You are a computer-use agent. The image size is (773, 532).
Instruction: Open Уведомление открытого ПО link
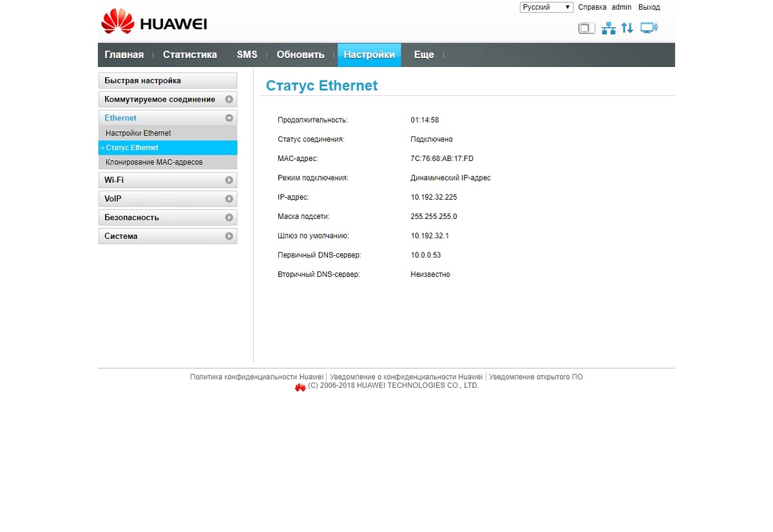[x=536, y=377]
